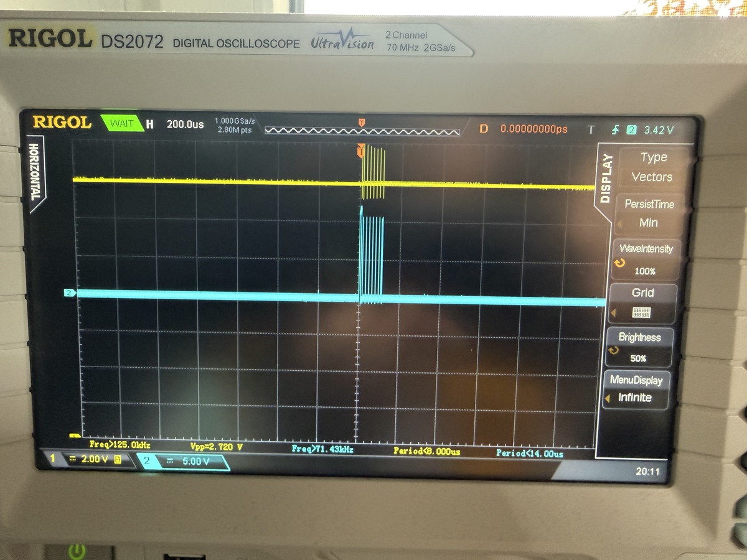Click the waveform memory overview bar
The width and height of the screenshot is (747, 560).
pos(362,130)
